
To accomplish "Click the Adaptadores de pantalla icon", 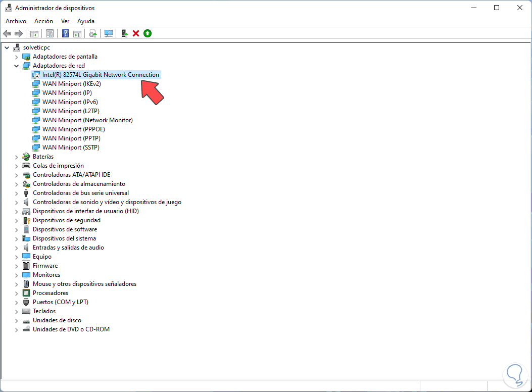I will 26,57.
